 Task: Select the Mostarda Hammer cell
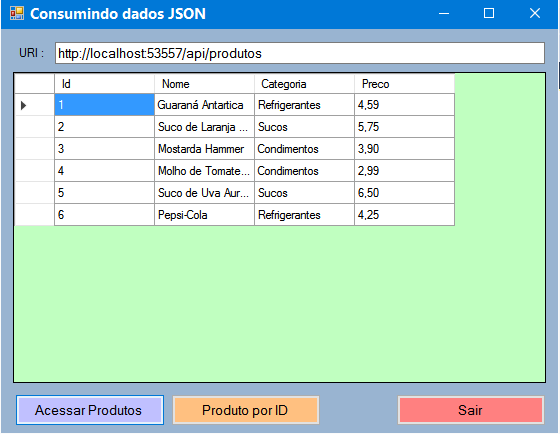pyautogui.click(x=204, y=149)
